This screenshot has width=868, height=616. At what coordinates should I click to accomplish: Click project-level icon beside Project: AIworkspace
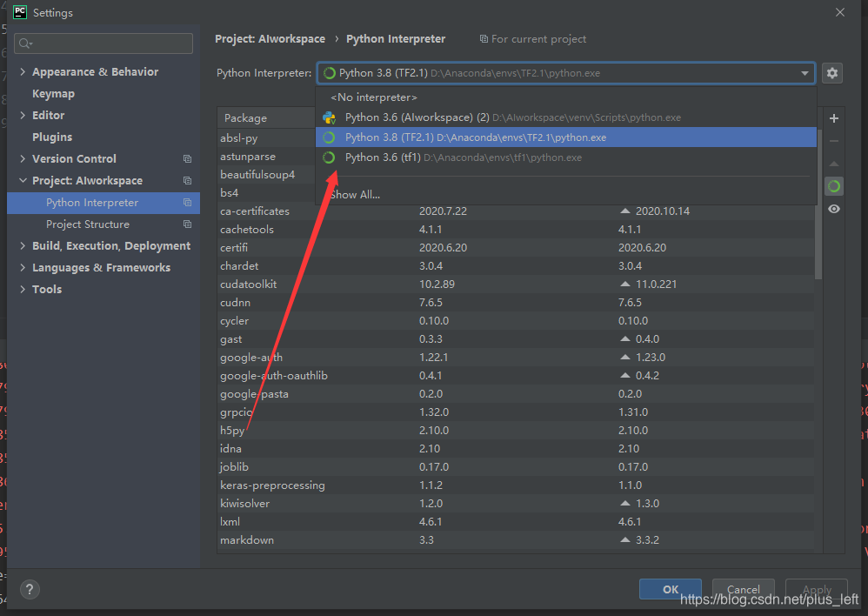point(188,181)
